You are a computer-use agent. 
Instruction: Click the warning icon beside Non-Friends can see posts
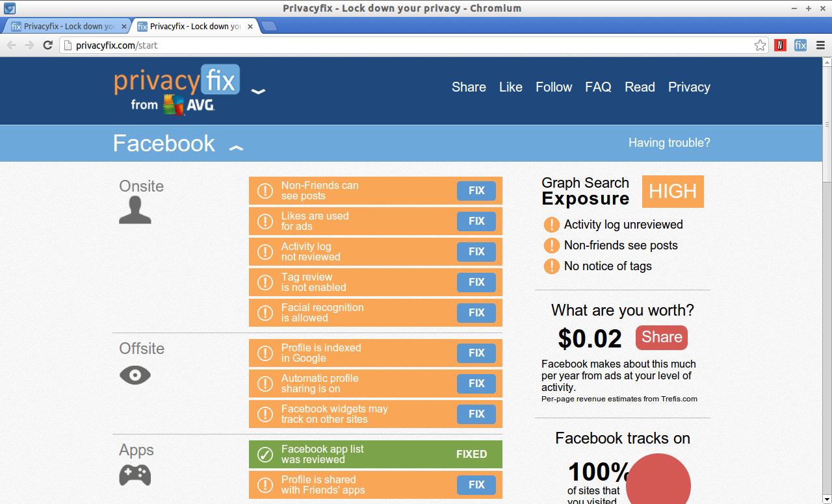pyautogui.click(x=265, y=191)
